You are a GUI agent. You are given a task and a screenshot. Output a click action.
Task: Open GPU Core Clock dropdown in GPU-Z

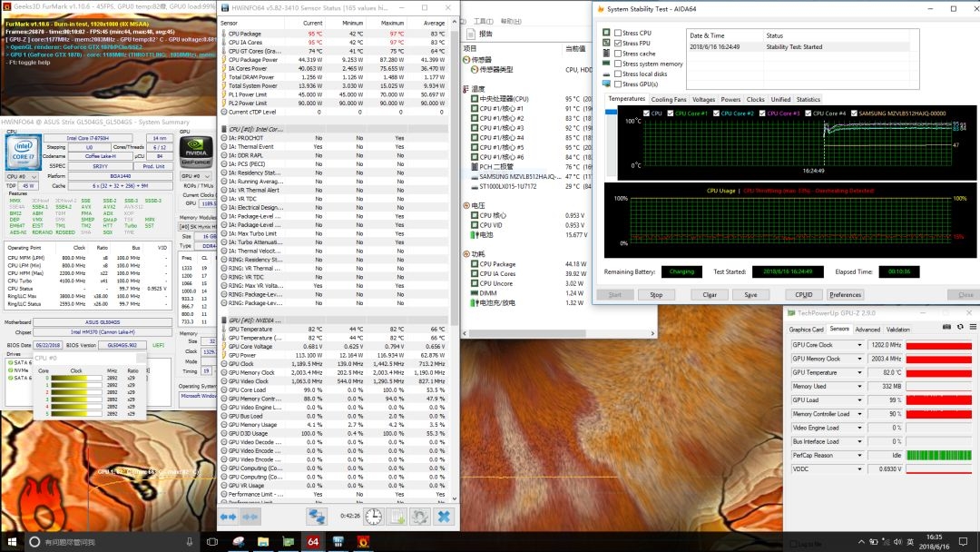[x=859, y=345]
